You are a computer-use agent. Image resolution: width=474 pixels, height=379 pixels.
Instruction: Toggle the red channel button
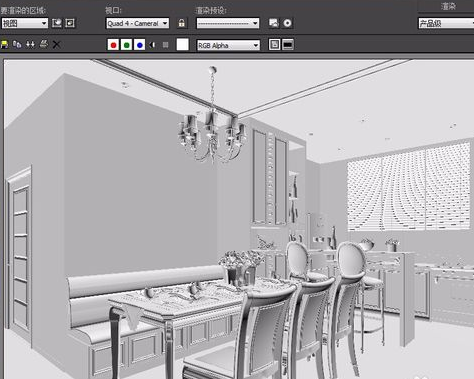point(113,45)
